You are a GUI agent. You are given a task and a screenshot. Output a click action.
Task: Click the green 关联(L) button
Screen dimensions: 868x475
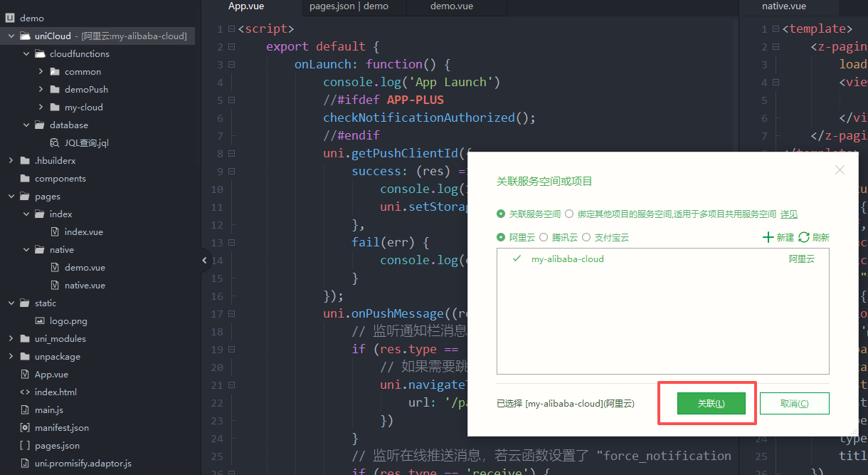coord(711,404)
